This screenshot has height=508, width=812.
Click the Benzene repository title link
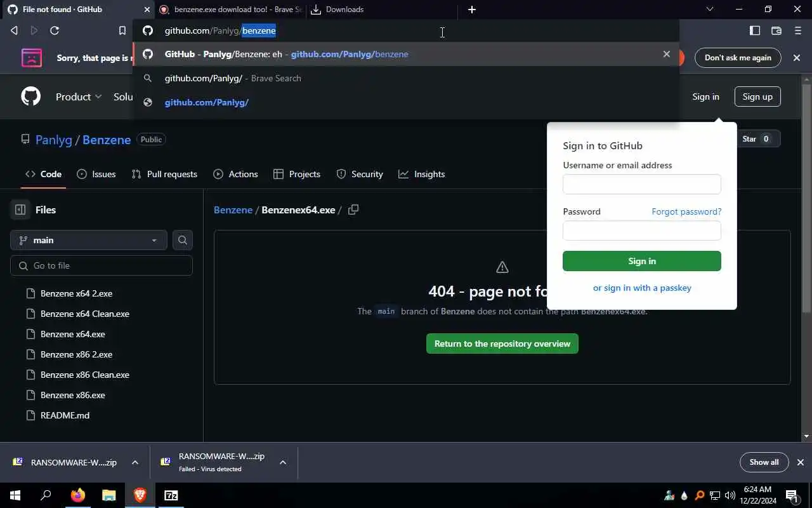point(107,140)
